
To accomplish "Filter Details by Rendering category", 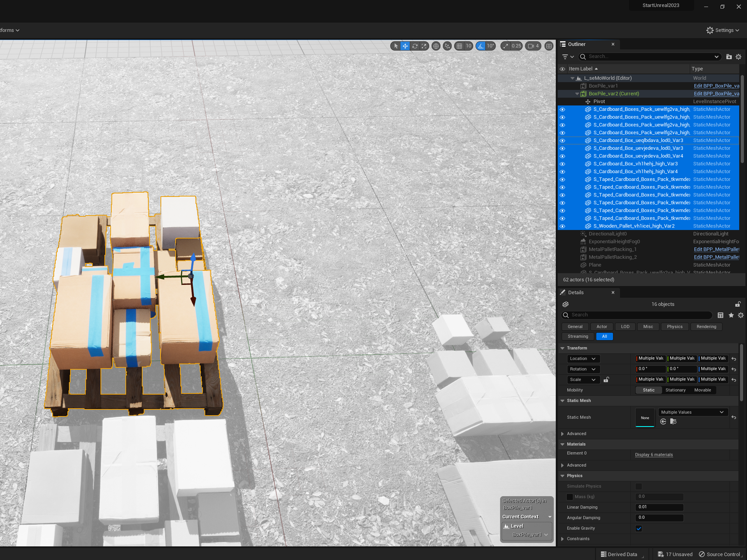I will (x=706, y=327).
